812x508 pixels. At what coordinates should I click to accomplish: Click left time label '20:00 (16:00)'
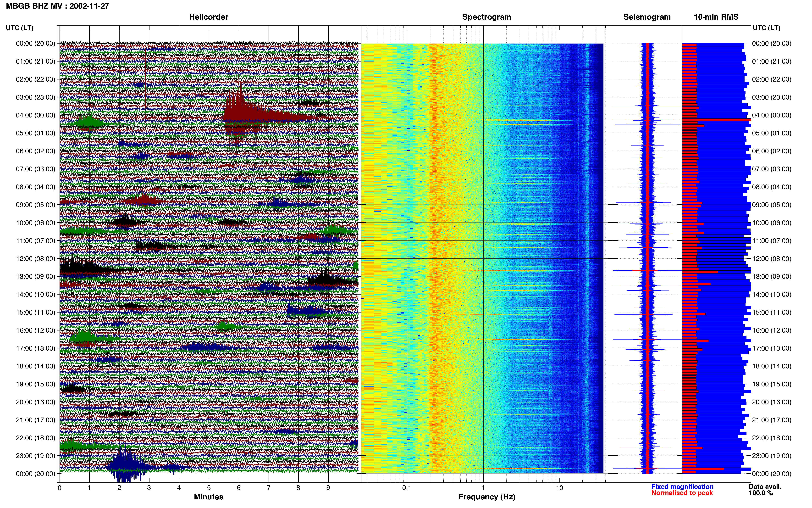point(36,402)
